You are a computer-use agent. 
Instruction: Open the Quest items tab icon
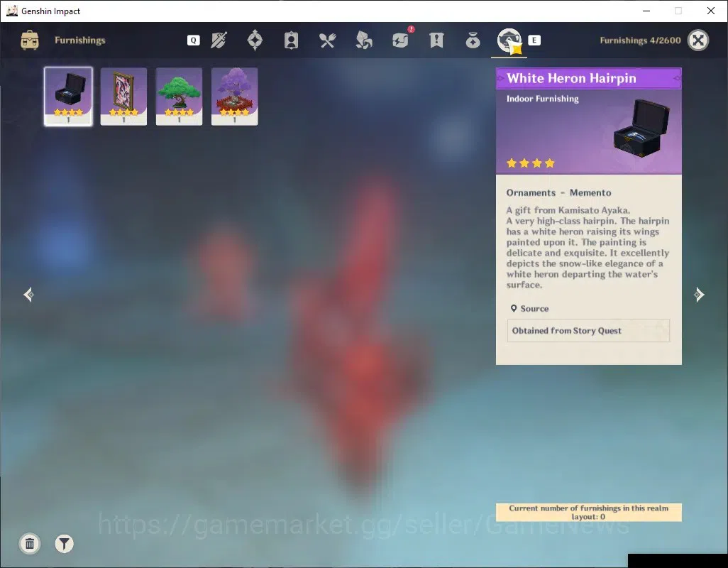[x=436, y=40]
